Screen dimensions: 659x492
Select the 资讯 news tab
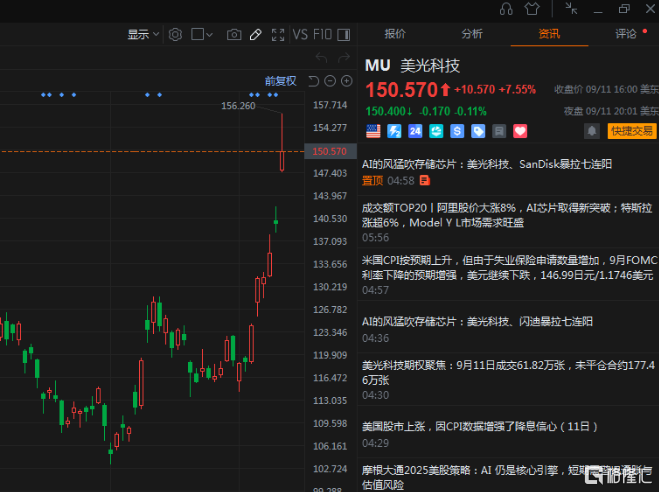[549, 34]
